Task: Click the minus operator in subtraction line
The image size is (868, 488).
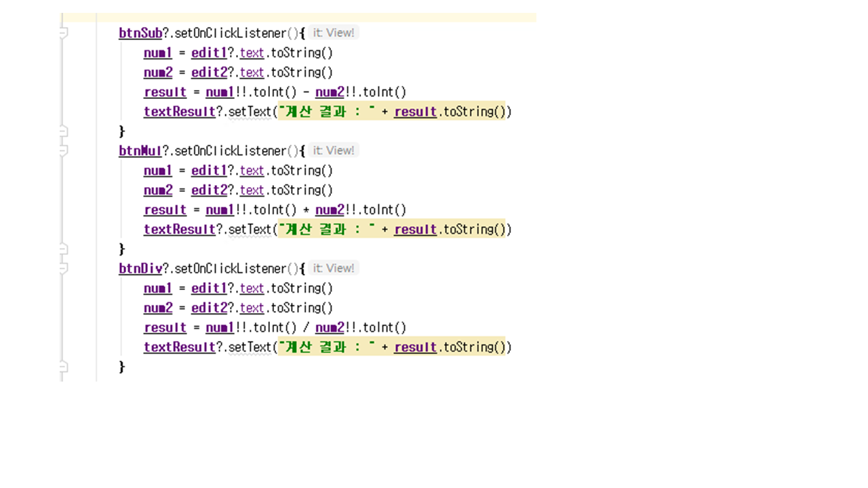Action: [x=307, y=92]
